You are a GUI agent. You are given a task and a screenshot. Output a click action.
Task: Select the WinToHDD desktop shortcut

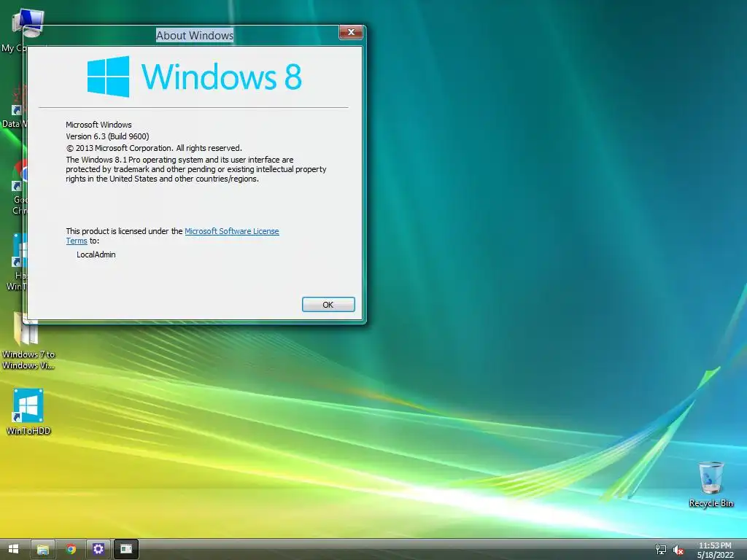tap(28, 412)
